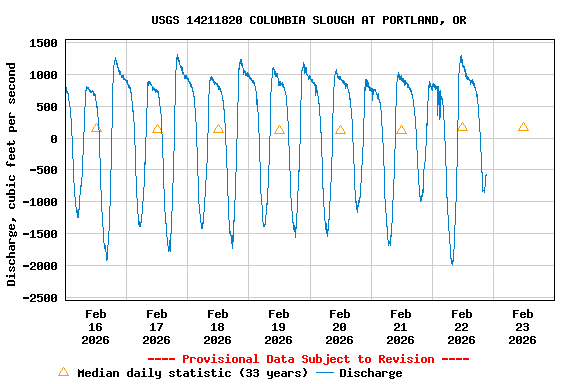Image resolution: width=576 pixels, height=384 pixels.
Task: Click the x-axis date Feb 16 2026
Action: 96,327
